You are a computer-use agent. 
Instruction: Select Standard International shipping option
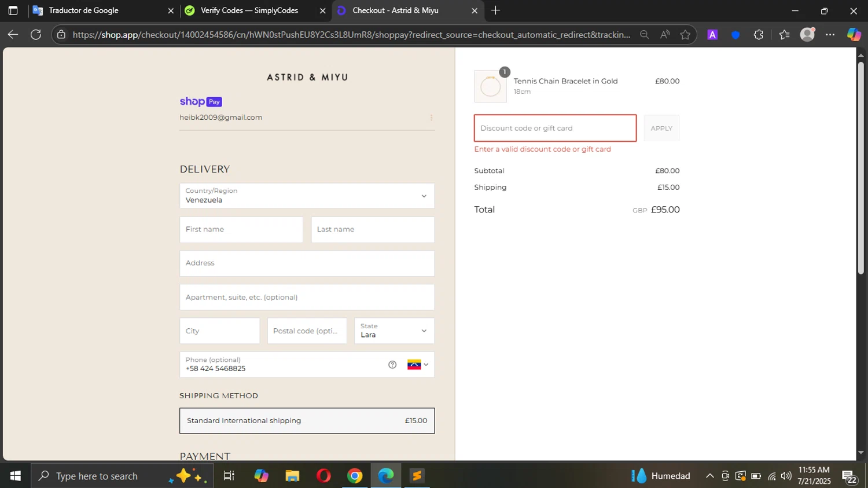(x=307, y=421)
